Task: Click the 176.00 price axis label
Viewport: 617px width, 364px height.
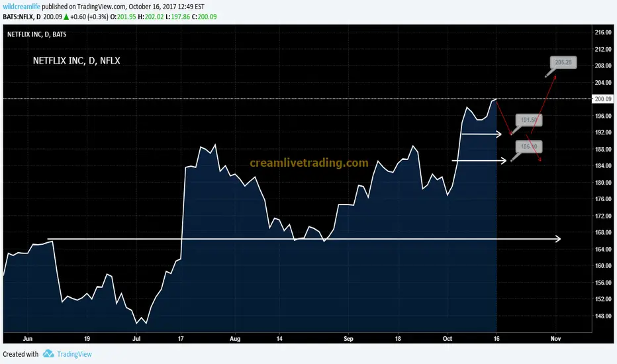Action: click(603, 199)
